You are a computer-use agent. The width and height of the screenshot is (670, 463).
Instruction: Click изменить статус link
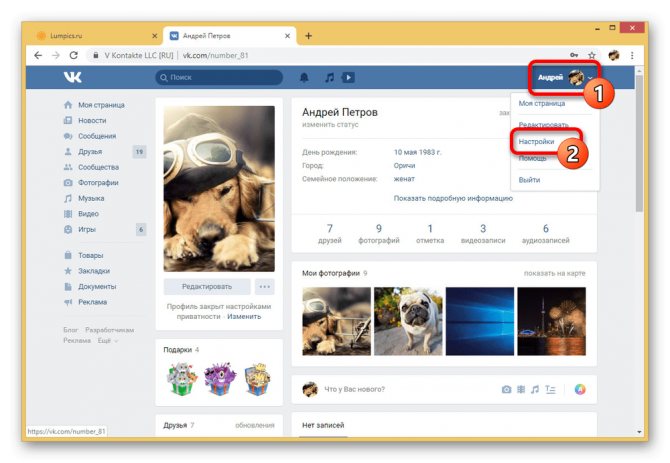pos(330,125)
